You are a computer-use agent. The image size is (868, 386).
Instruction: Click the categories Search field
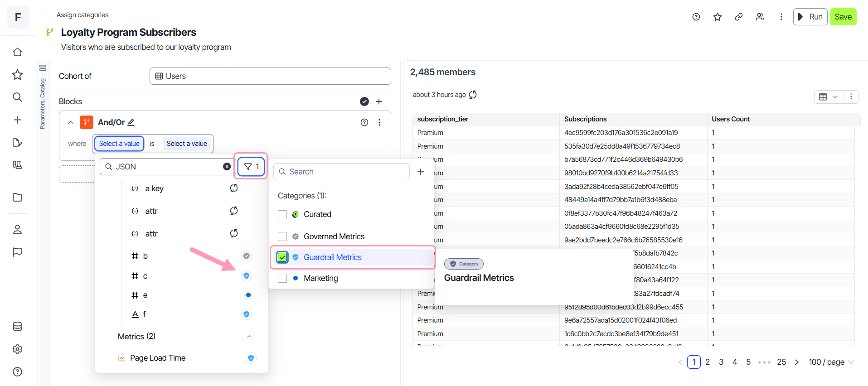341,172
